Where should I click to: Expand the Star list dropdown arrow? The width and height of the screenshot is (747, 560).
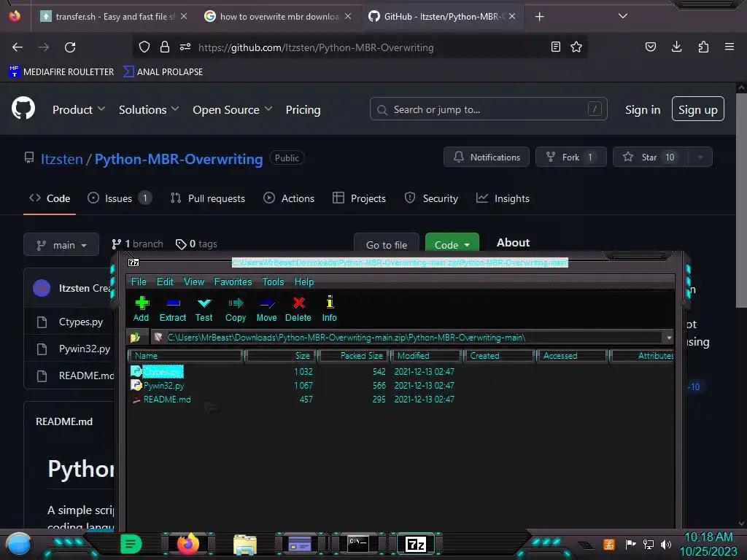(x=700, y=157)
